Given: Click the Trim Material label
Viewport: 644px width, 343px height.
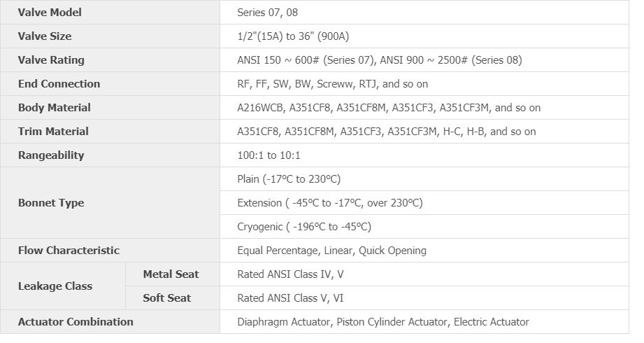Looking at the screenshot, I should (x=53, y=132).
